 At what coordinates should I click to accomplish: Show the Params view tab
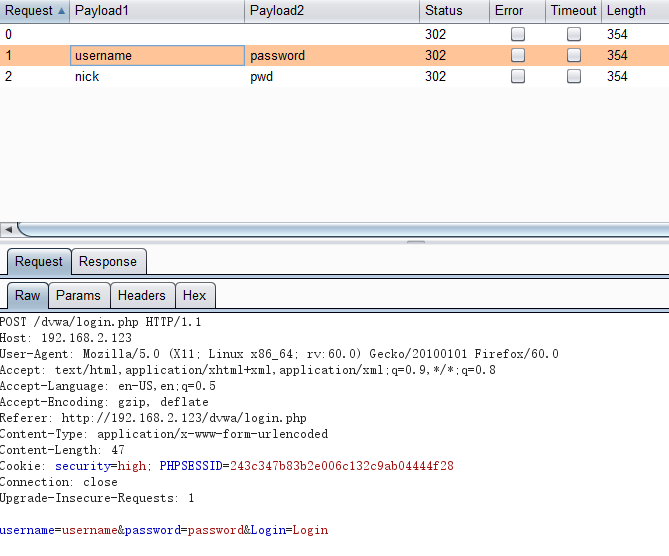[x=78, y=295]
